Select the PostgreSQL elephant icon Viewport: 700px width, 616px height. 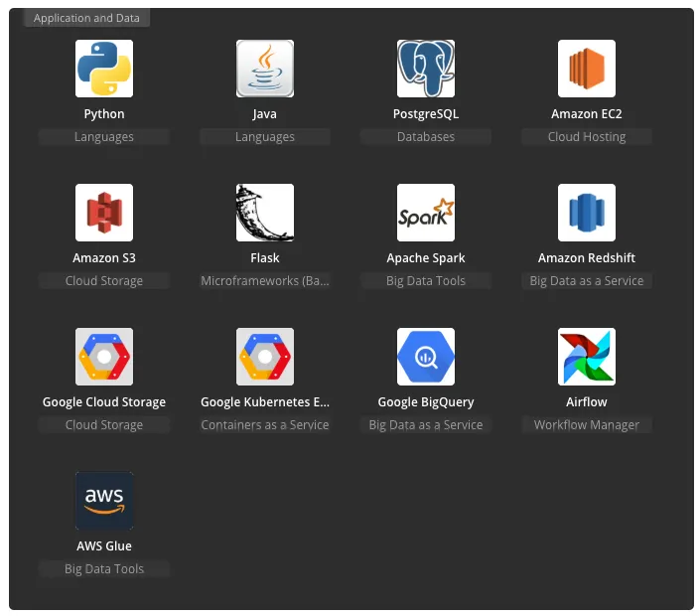pos(426,69)
